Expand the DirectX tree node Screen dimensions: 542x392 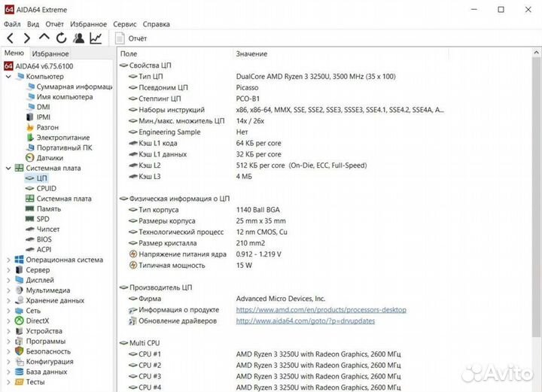tap(8, 321)
